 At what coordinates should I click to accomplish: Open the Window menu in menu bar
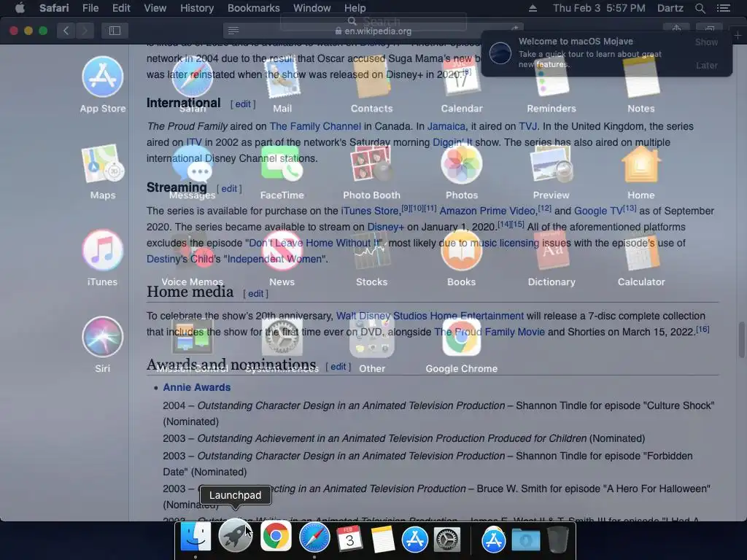coord(311,8)
